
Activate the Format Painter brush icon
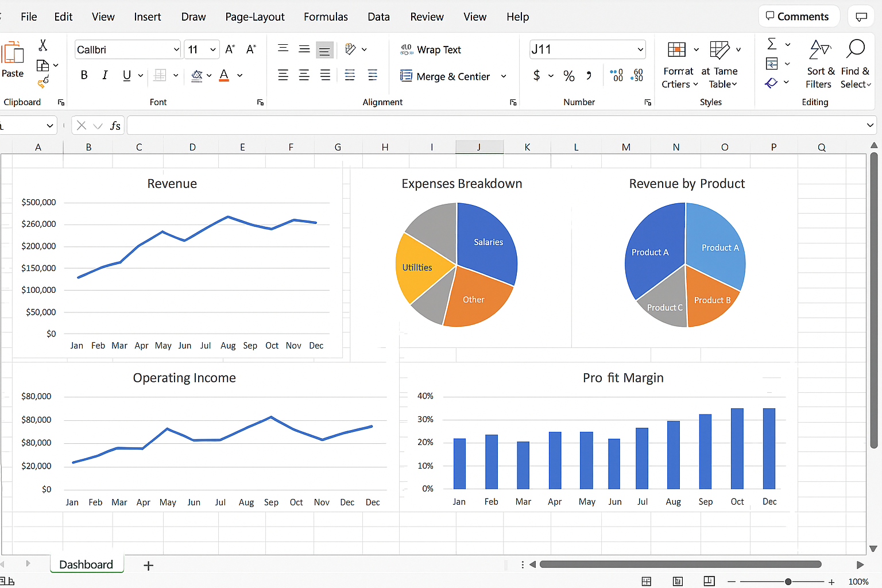click(x=43, y=83)
